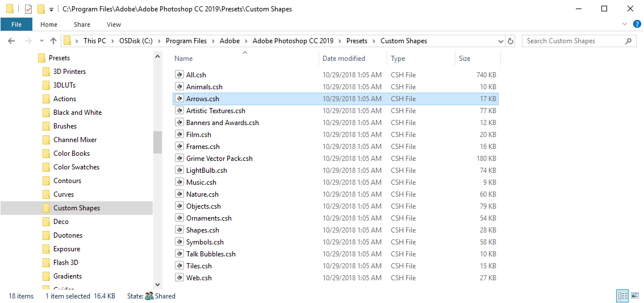Viewport: 644px width, 303px height.
Task: Switch to Details view in status bar
Action: coord(622,296)
